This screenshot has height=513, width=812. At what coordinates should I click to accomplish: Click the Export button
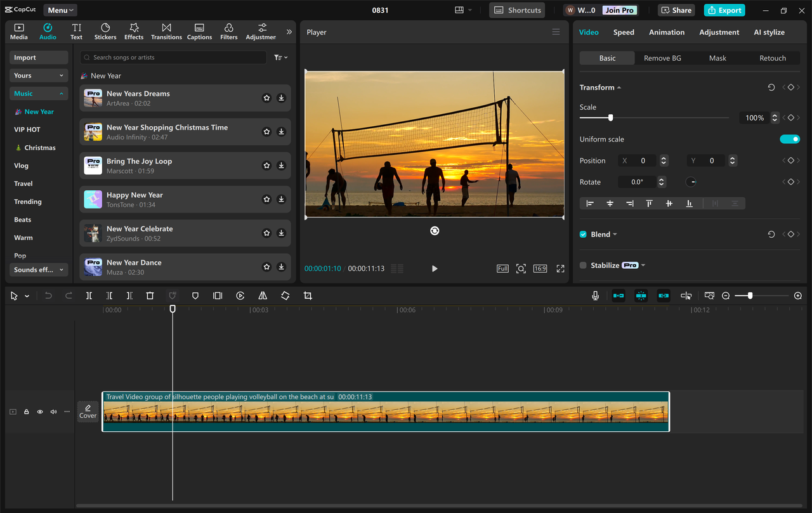(x=724, y=10)
